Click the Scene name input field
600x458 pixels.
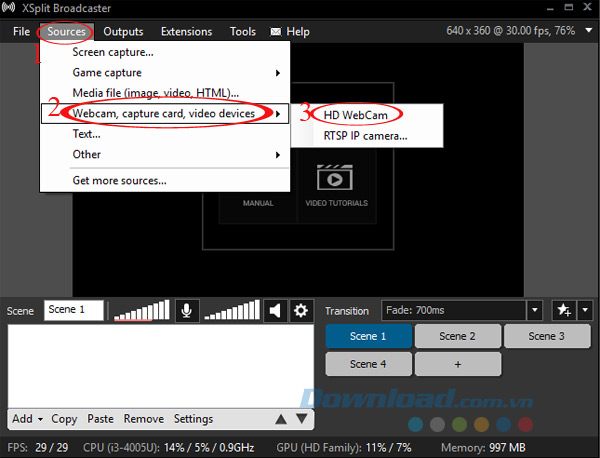[74, 310]
